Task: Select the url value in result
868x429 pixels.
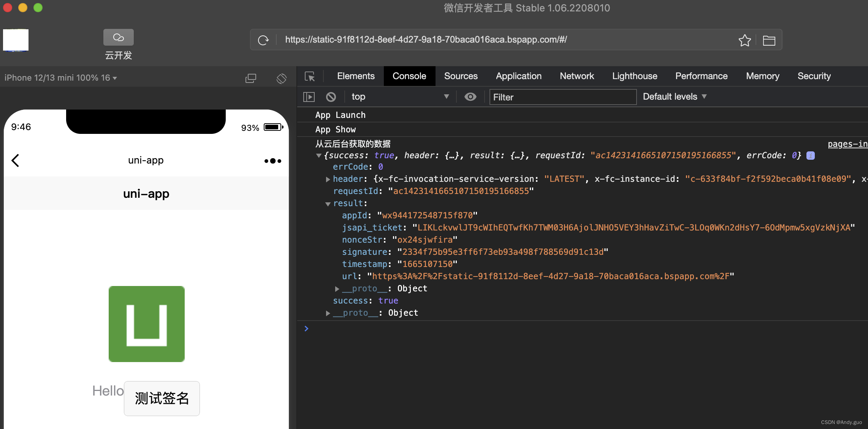Action: 550,276
